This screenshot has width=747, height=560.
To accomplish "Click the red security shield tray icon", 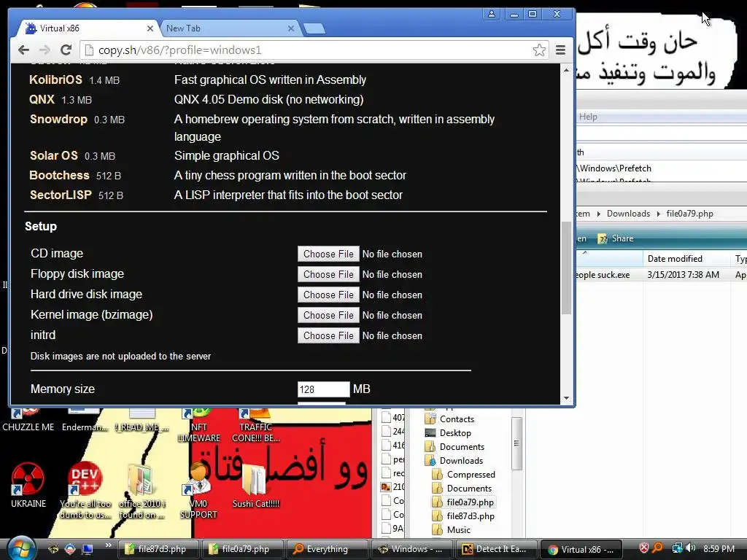I will point(643,548).
